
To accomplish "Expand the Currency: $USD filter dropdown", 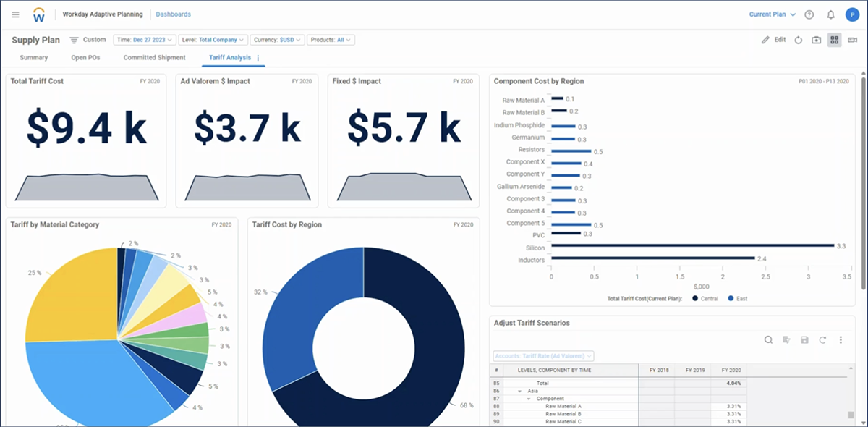I will point(278,40).
